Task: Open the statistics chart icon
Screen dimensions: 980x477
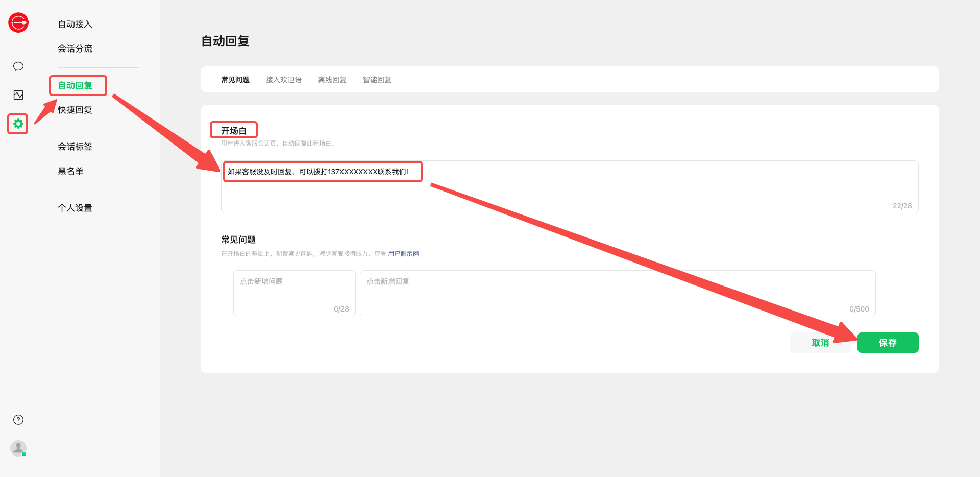Action: tap(18, 95)
